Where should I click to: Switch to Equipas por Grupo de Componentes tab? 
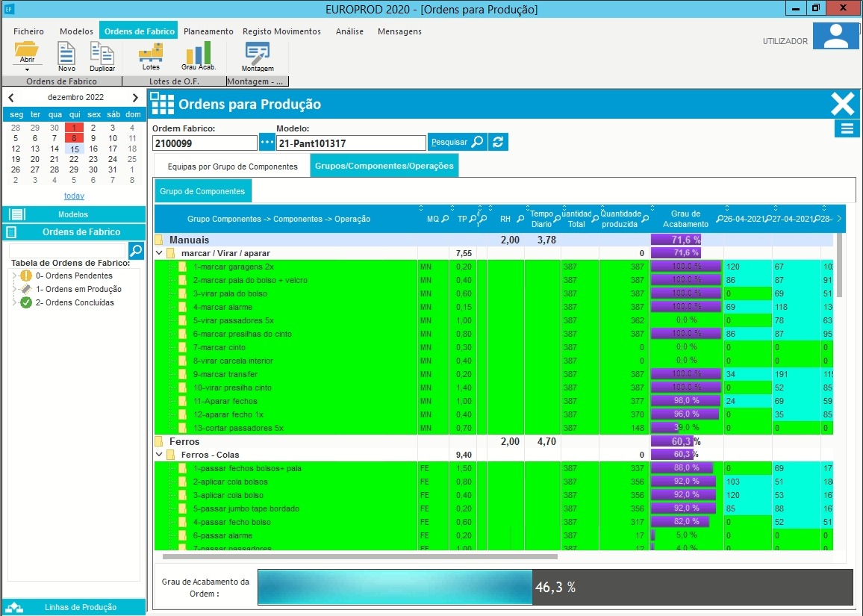(232, 167)
